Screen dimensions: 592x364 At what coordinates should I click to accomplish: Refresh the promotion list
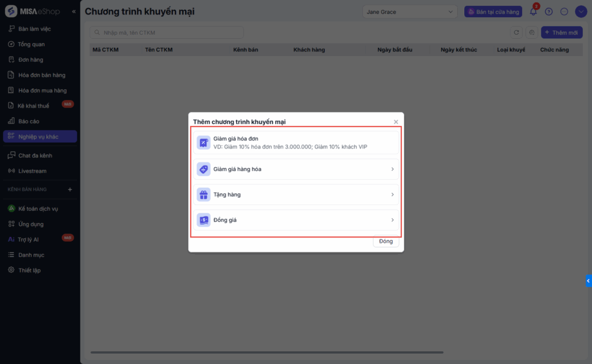coord(516,32)
